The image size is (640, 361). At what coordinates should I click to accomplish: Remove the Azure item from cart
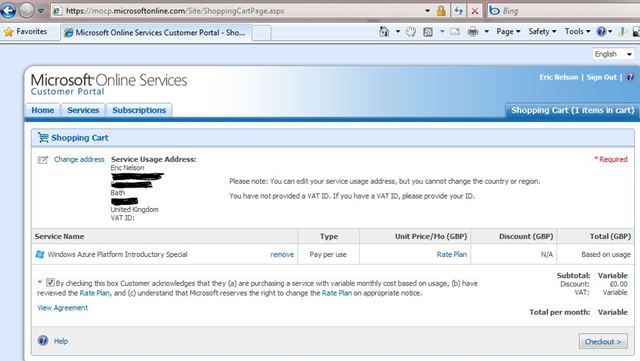[x=282, y=254]
